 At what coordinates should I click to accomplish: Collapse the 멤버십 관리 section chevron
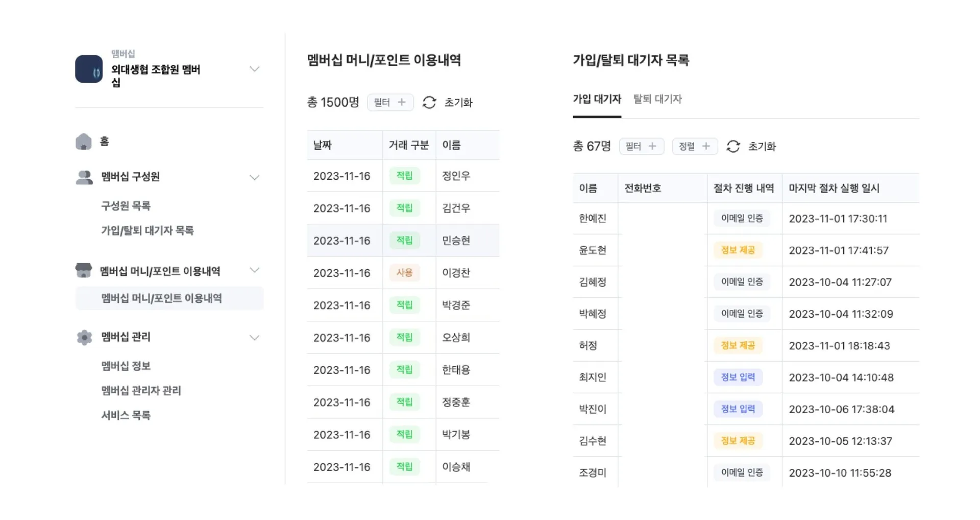254,337
